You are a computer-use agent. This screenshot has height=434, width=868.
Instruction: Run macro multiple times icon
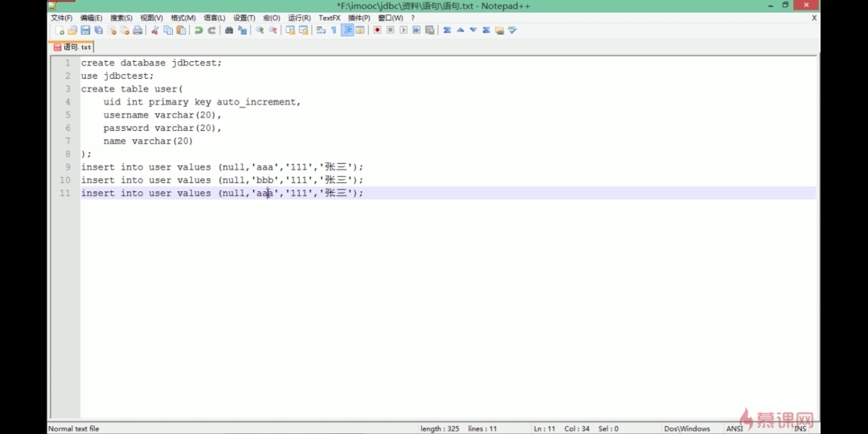point(416,30)
